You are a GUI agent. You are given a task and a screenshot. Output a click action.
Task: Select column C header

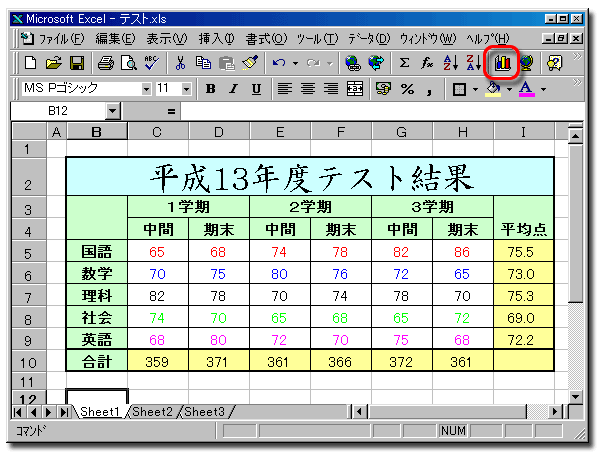pos(157,132)
